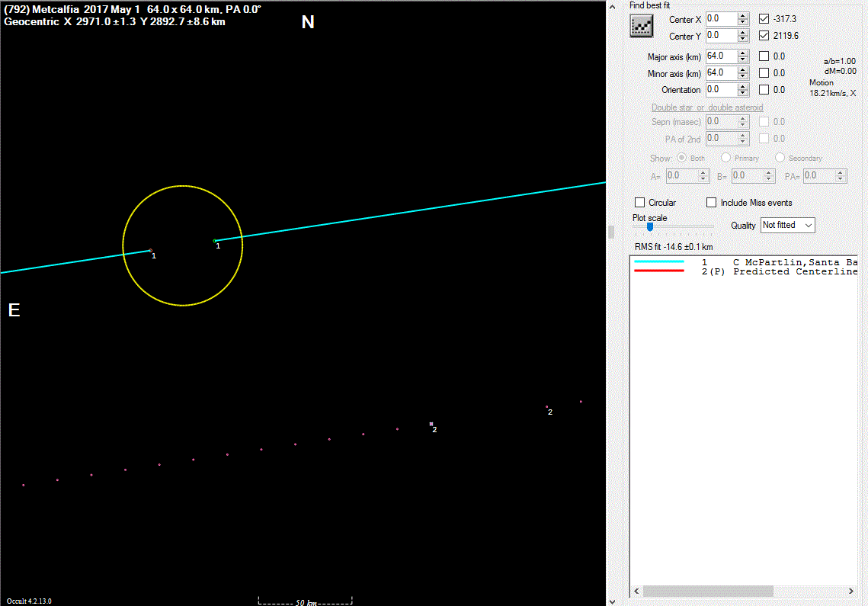868x606 pixels.
Task: Click the Occult 4.2.13.0 version label
Action: (29, 601)
